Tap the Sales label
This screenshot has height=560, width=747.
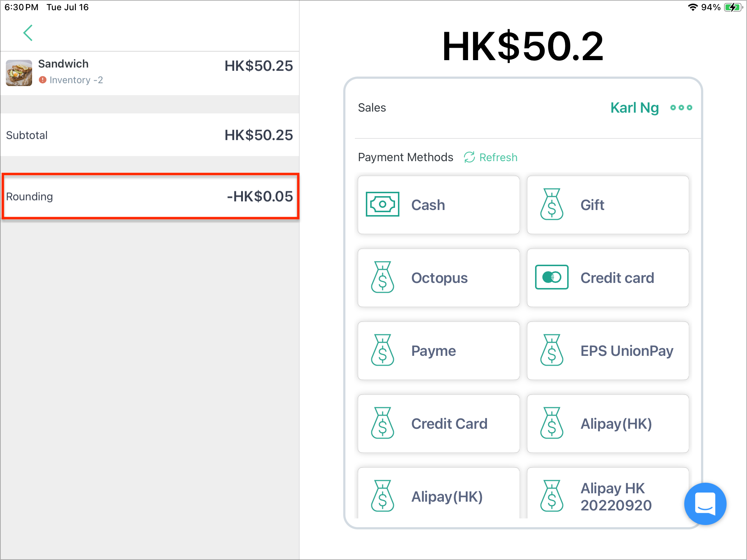pyautogui.click(x=372, y=108)
